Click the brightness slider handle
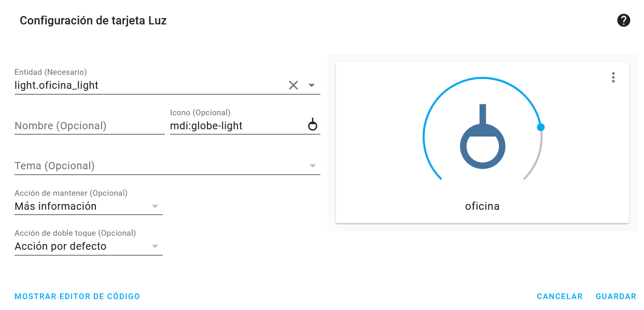 point(541,127)
